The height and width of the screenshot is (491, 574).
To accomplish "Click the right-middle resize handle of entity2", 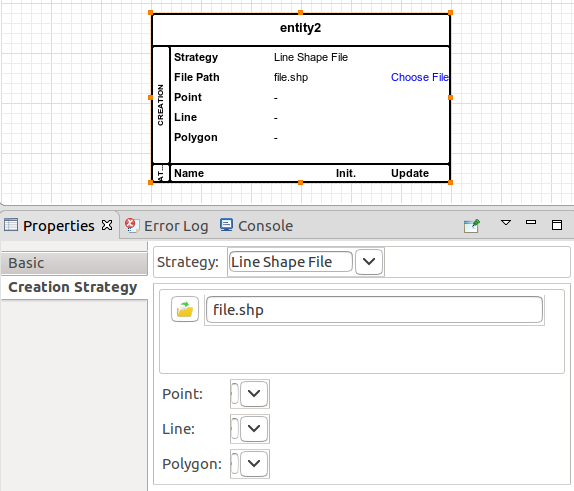I will point(450,97).
